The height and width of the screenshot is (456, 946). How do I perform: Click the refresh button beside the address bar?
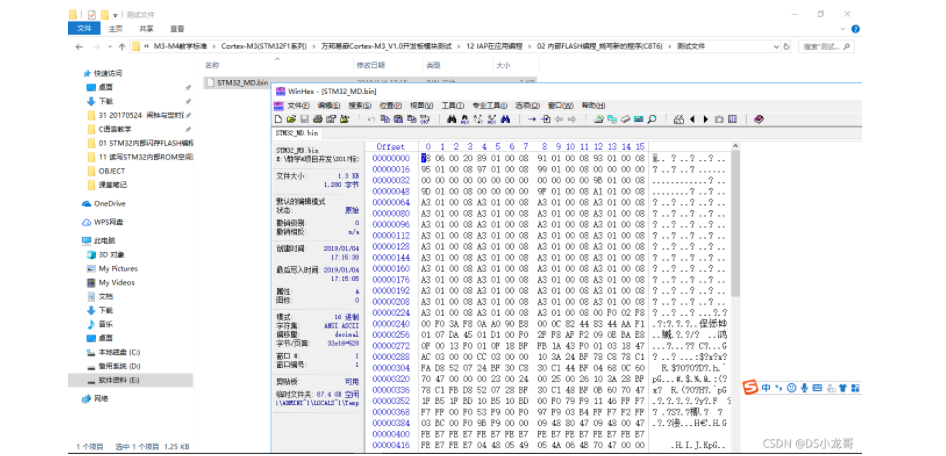pyautogui.click(x=786, y=46)
